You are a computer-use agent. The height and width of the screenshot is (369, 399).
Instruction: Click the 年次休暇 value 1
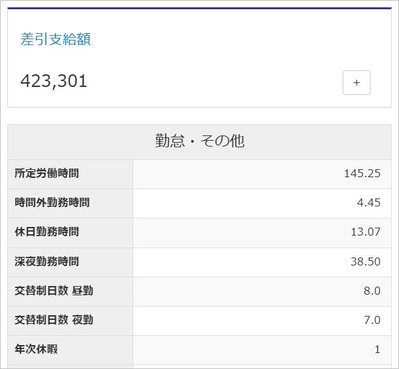(x=377, y=349)
